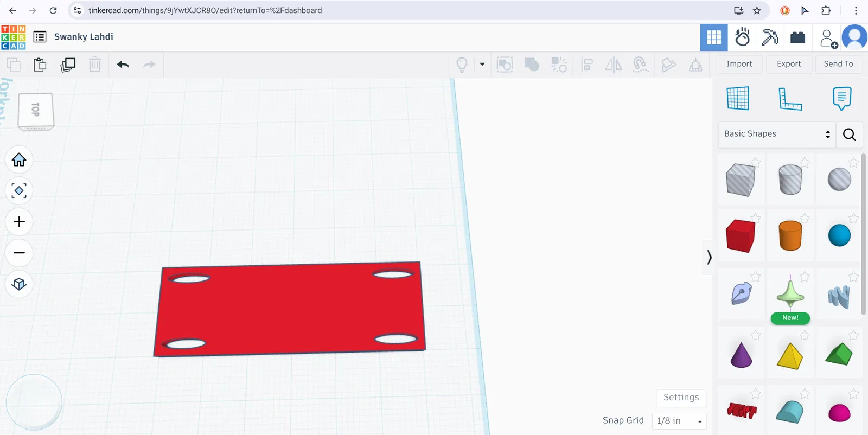Open the Notes speech-bubble tool in the shapes panel
Image resolution: width=868 pixels, height=435 pixels.
[841, 98]
